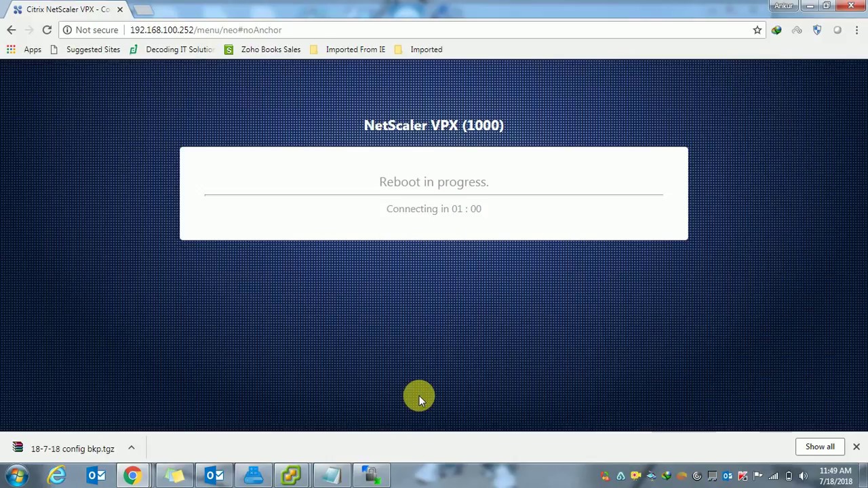Expand the Imported From IE bookmark folder
The height and width of the screenshot is (488, 868).
pyautogui.click(x=347, y=49)
